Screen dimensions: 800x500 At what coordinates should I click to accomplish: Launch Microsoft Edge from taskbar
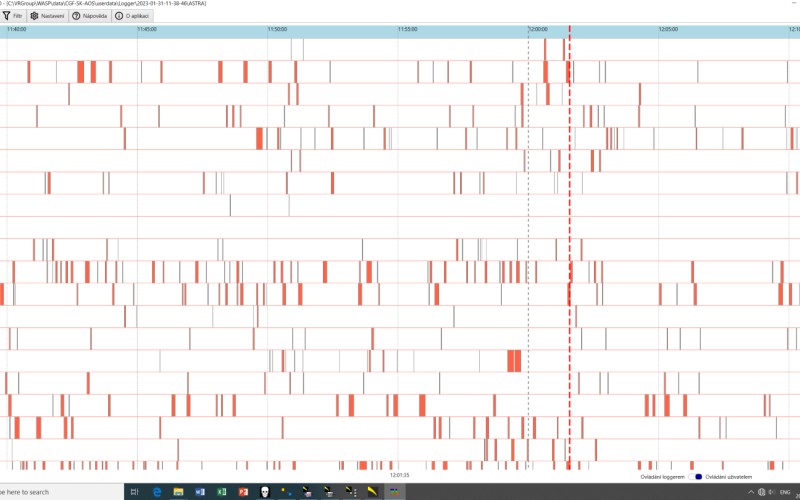point(157,492)
